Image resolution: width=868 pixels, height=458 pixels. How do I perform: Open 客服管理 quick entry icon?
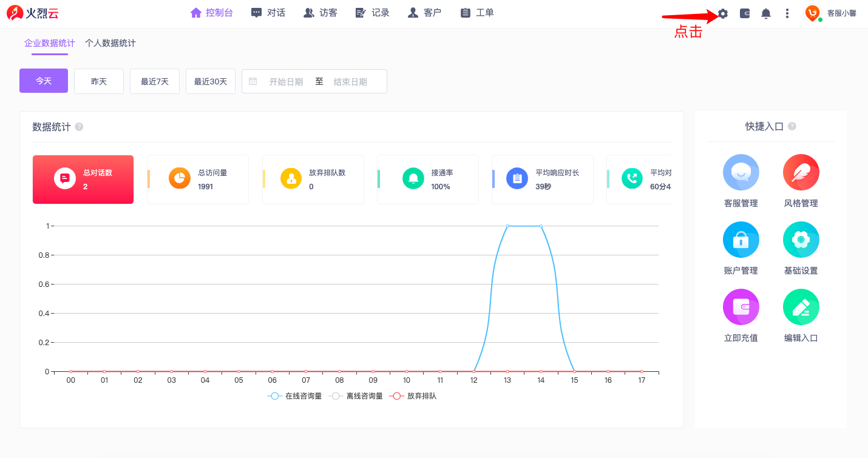pyautogui.click(x=741, y=172)
